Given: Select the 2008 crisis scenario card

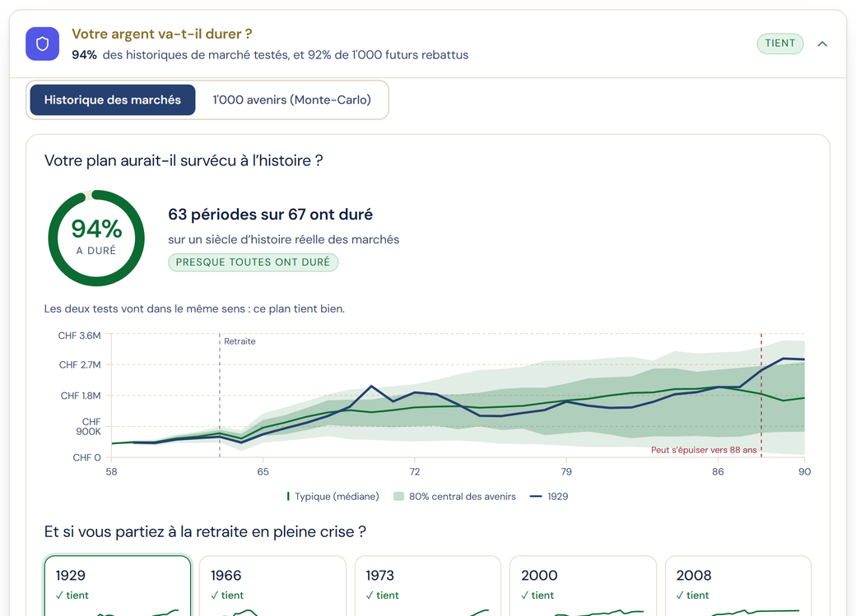Looking at the screenshot, I should point(737,586).
